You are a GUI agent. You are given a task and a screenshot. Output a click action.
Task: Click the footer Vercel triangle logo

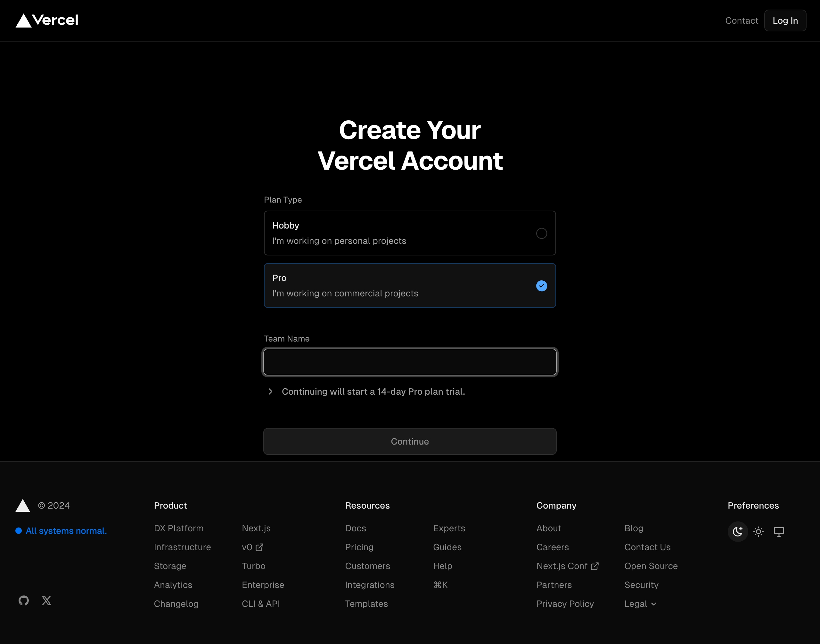coord(23,506)
